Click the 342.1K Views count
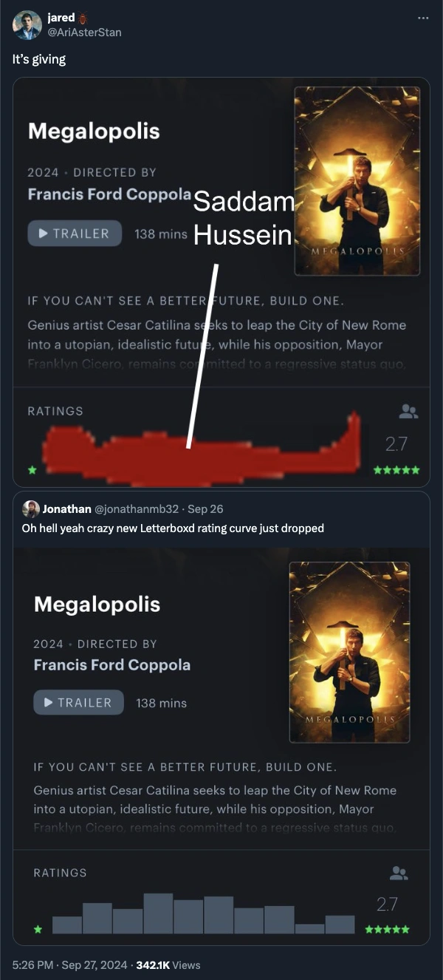This screenshot has height=980, width=443. pyautogui.click(x=168, y=964)
